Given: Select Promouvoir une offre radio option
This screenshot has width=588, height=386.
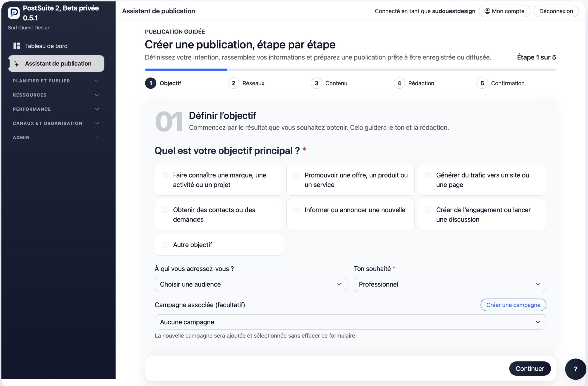Looking at the screenshot, I should (297, 175).
